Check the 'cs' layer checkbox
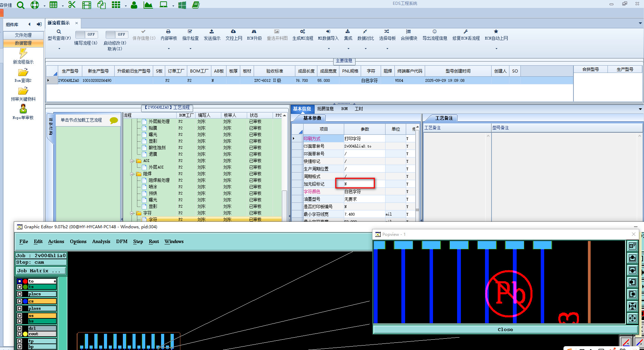Image resolution: width=644 pixels, height=350 pixels. 20,301
